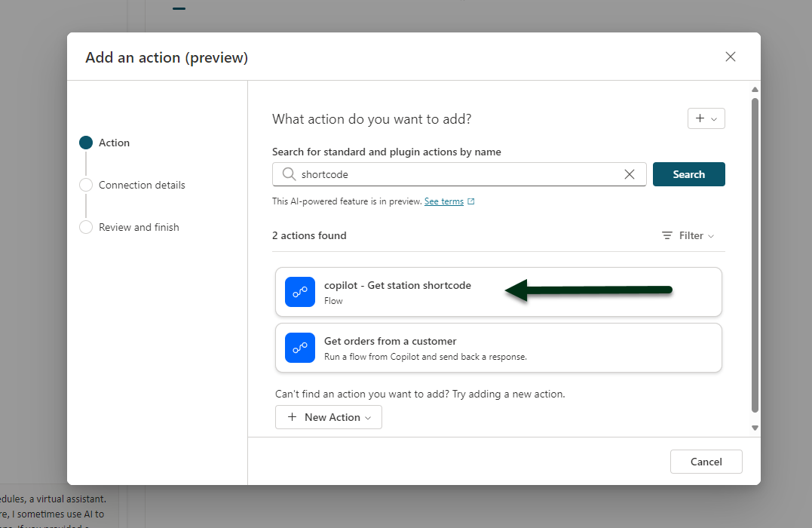The height and width of the screenshot is (528, 812).
Task: Click the plus icon in New Action button
Action: pos(292,417)
